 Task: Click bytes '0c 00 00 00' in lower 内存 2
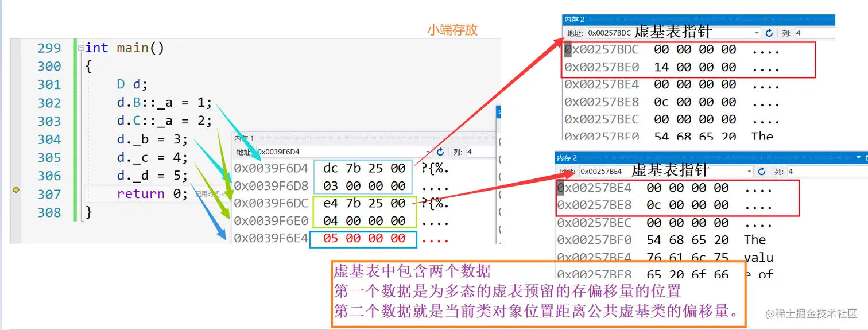click(687, 205)
